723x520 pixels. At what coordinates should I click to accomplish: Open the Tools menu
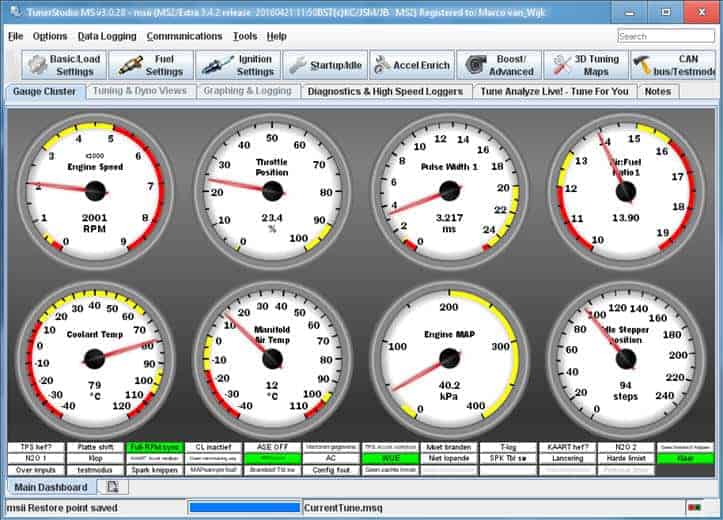tap(244, 36)
